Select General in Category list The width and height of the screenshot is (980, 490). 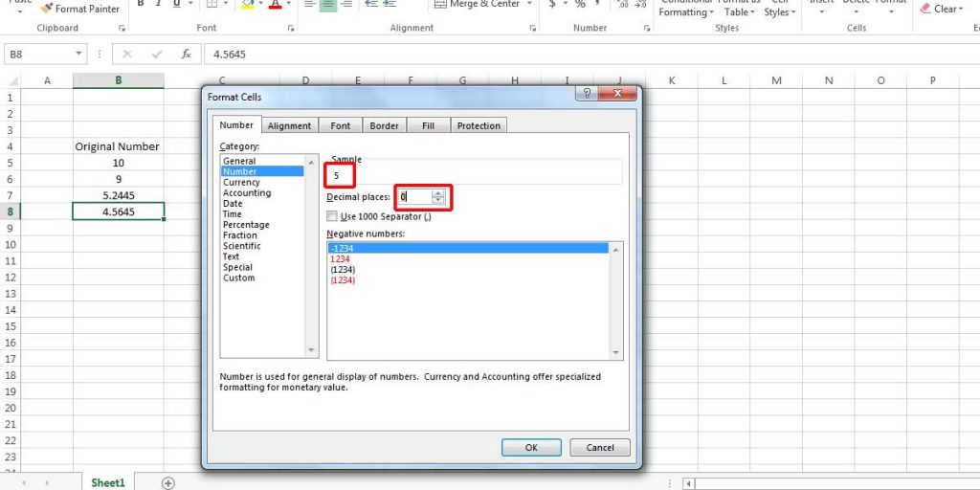[239, 161]
